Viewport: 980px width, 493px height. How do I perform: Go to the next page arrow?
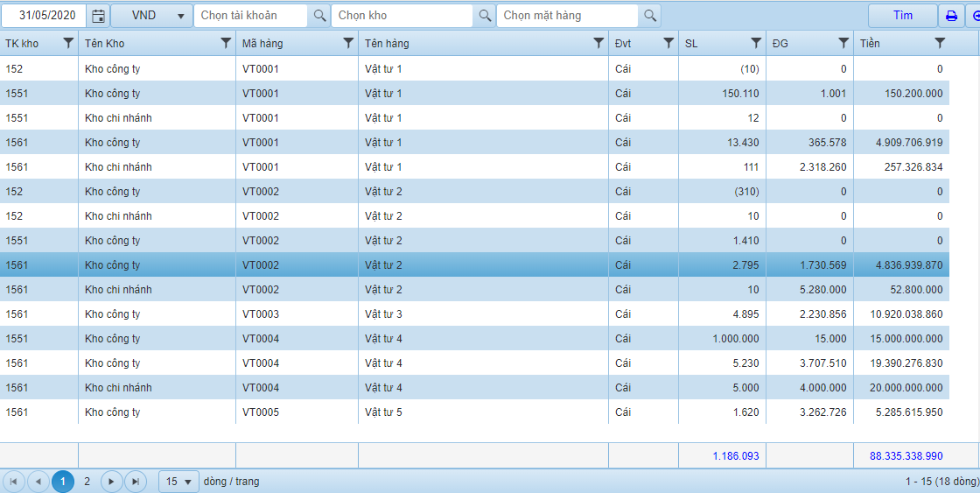click(x=111, y=482)
